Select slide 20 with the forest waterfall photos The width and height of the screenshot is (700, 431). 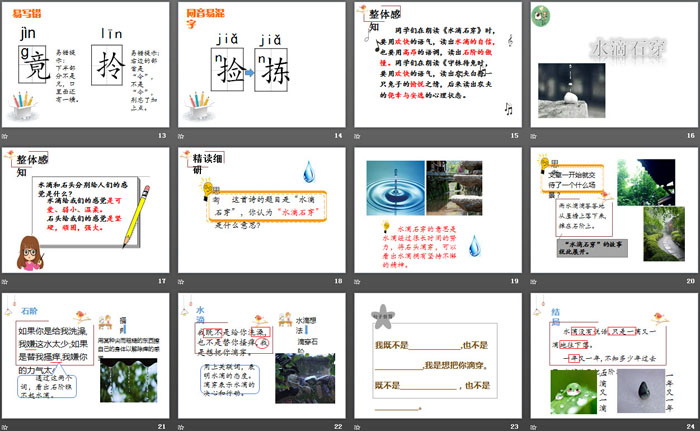[x=612, y=210]
